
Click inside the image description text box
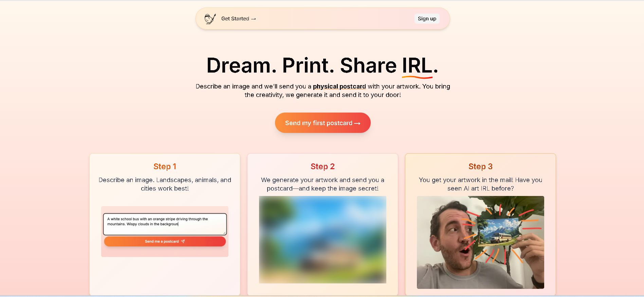(165, 224)
